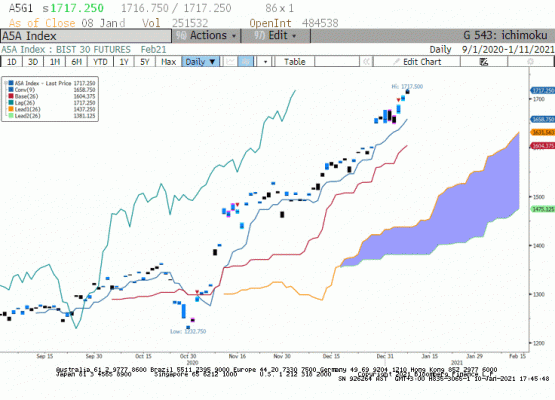Open the Actions dropdown menu
Viewport: 555px width, 400px height.
coord(206,36)
